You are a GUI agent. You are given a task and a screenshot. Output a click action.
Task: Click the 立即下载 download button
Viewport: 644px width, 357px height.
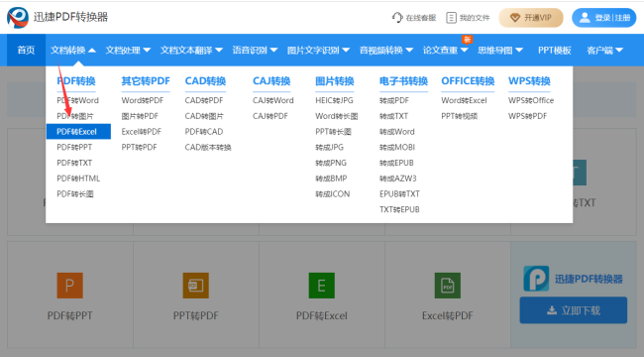click(x=574, y=310)
